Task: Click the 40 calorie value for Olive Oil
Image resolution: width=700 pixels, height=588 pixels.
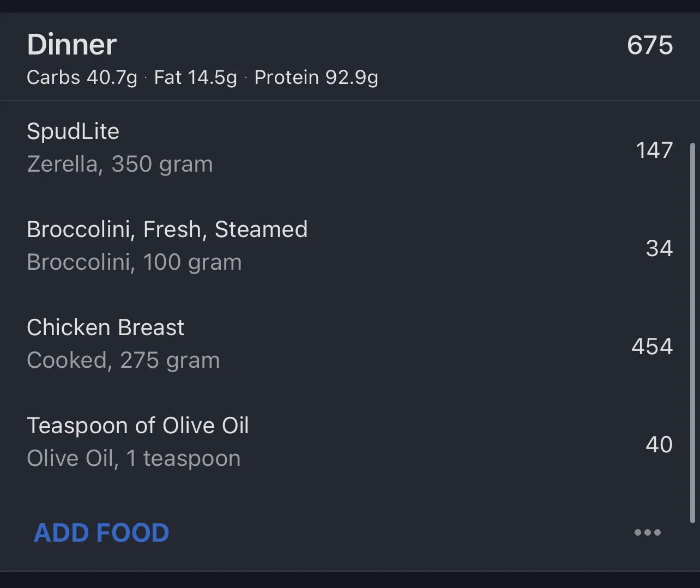Action: pyautogui.click(x=659, y=444)
